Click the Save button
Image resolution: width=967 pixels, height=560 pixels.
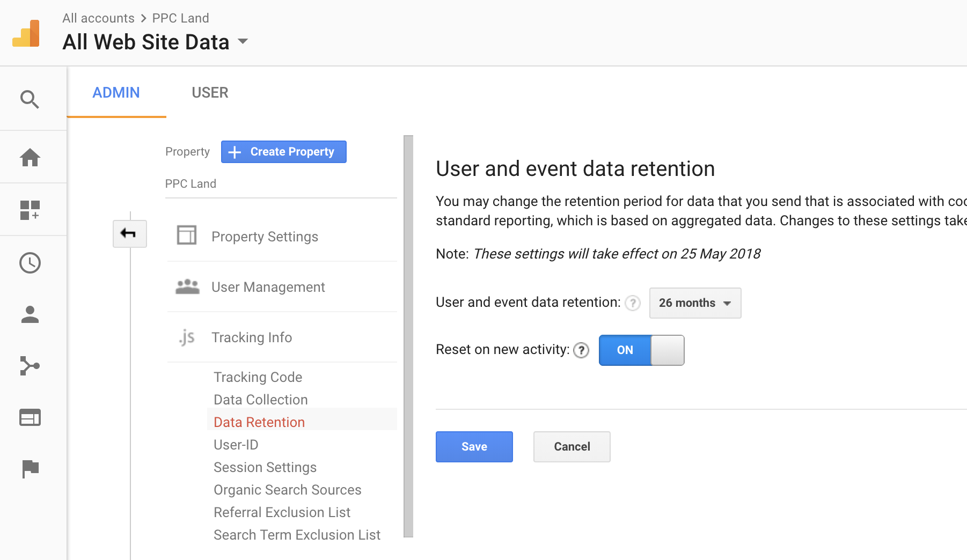(x=474, y=447)
